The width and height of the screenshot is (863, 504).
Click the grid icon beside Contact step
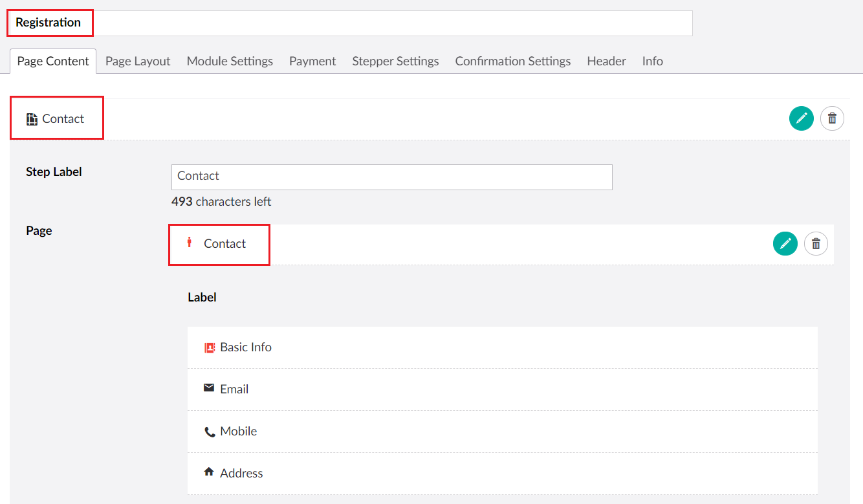[32, 119]
